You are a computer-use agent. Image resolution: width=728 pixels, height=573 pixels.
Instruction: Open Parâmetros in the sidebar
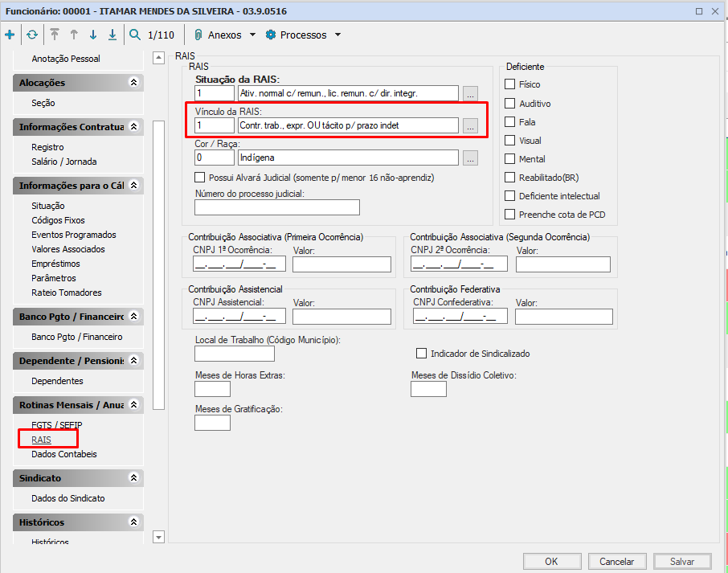click(54, 278)
